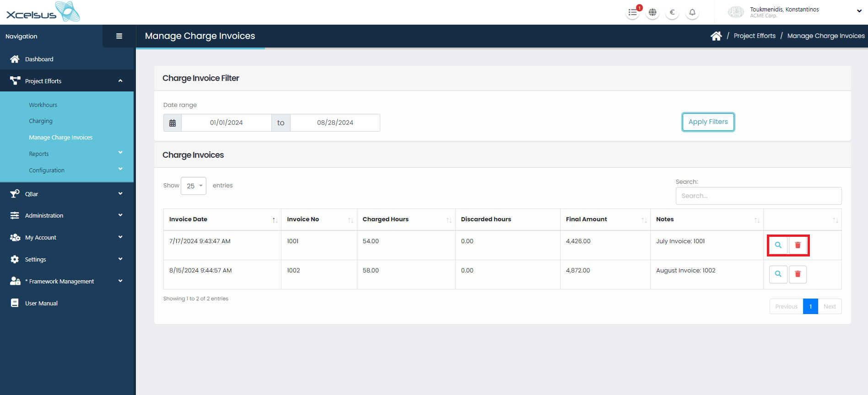This screenshot has height=395, width=868.
Task: Click the task list icon with notification badge
Action: [x=632, y=12]
